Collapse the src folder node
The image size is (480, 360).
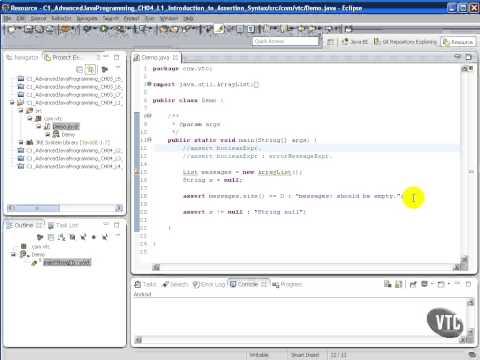pos(21,111)
